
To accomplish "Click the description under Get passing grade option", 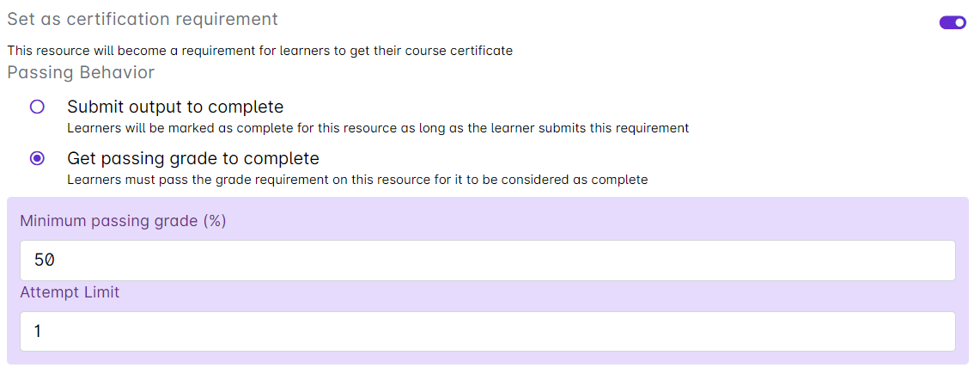I will click(357, 180).
